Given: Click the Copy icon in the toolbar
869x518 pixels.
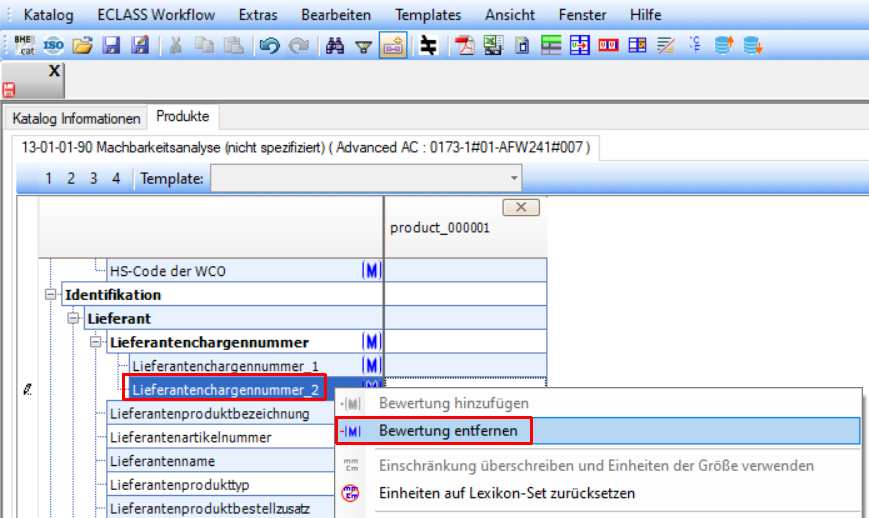Looking at the screenshot, I should [205, 45].
